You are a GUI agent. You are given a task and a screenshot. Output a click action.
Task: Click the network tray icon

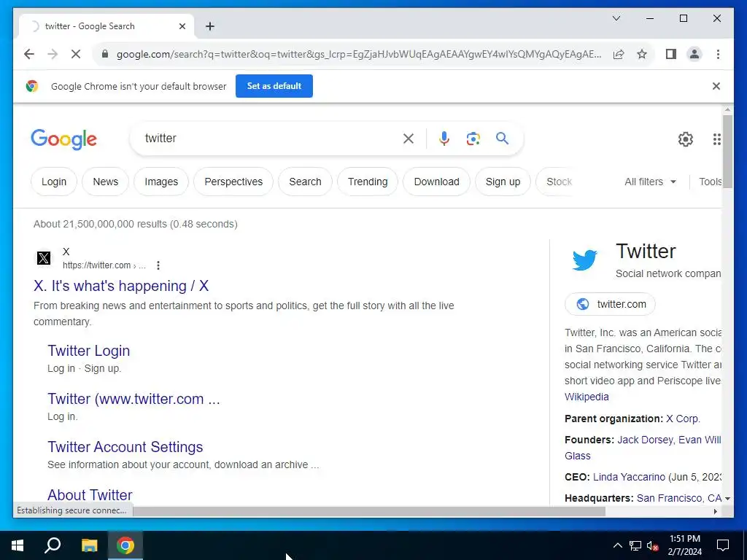[635, 545]
